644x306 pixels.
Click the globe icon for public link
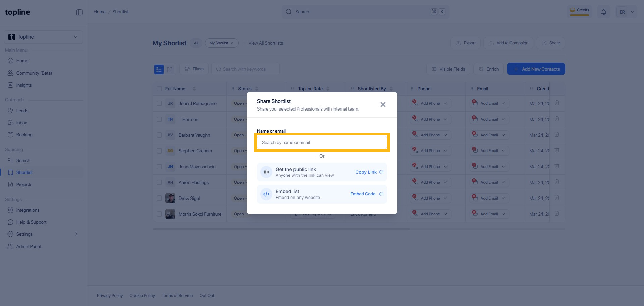pyautogui.click(x=266, y=172)
